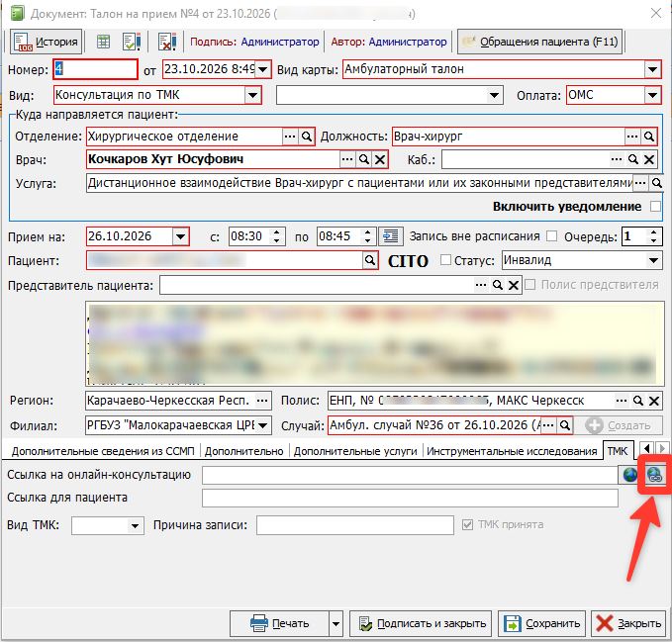
Task: Click the document with red cross toolbar icon
Action: [x=166, y=42]
